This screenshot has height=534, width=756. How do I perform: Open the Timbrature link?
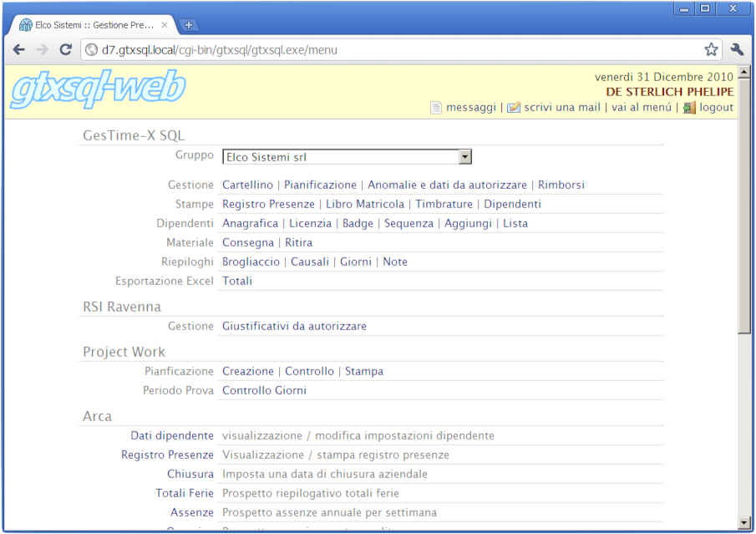[444, 204]
